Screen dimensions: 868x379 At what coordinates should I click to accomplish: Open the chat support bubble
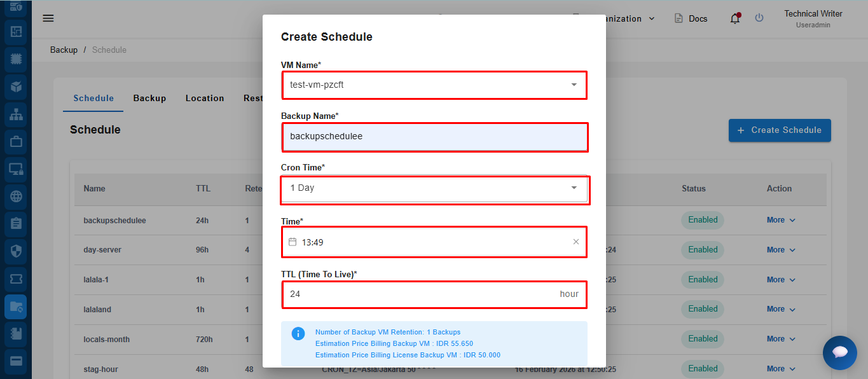(x=839, y=352)
